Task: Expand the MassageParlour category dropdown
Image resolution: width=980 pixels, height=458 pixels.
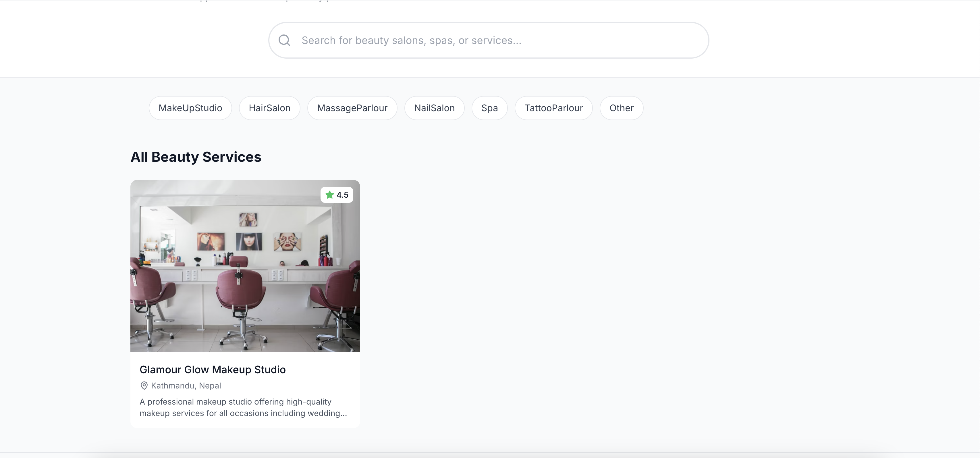Action: click(x=352, y=107)
